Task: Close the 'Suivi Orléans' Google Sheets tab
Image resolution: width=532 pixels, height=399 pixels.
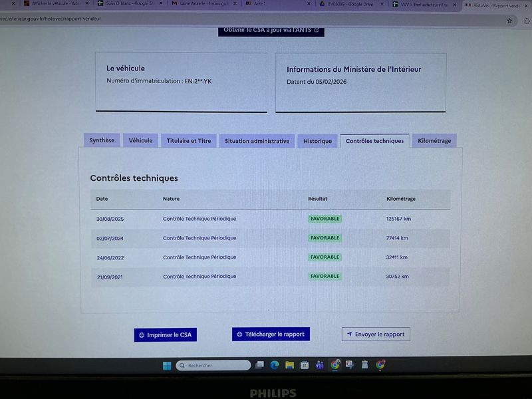Action: tap(161, 3)
